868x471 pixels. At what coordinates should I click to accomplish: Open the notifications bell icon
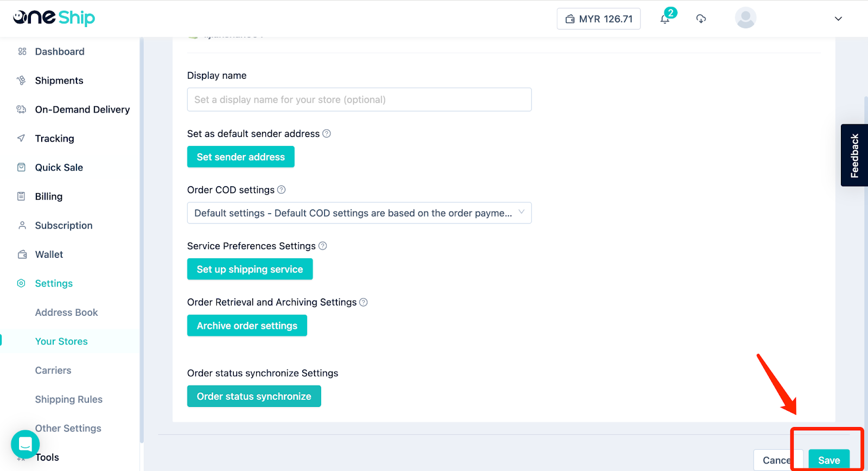point(665,19)
